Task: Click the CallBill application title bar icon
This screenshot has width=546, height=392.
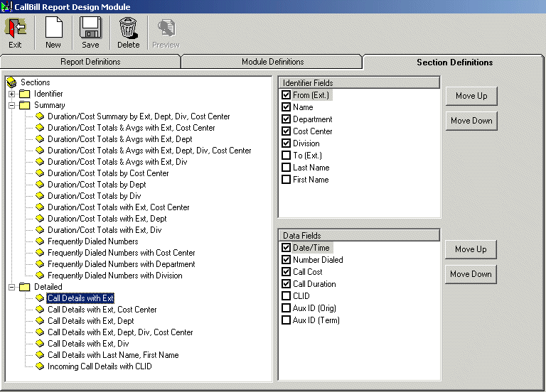Action: (x=6, y=6)
